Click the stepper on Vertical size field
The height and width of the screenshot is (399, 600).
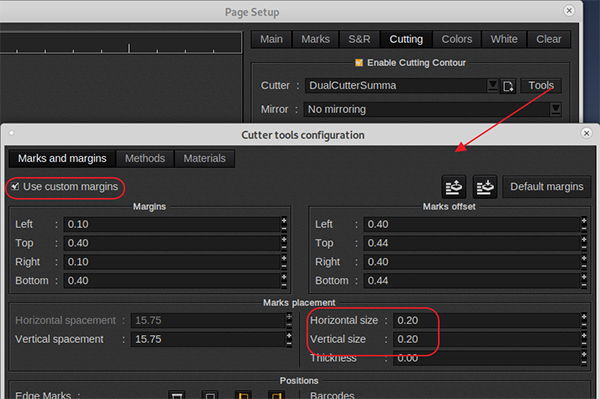tap(584, 339)
